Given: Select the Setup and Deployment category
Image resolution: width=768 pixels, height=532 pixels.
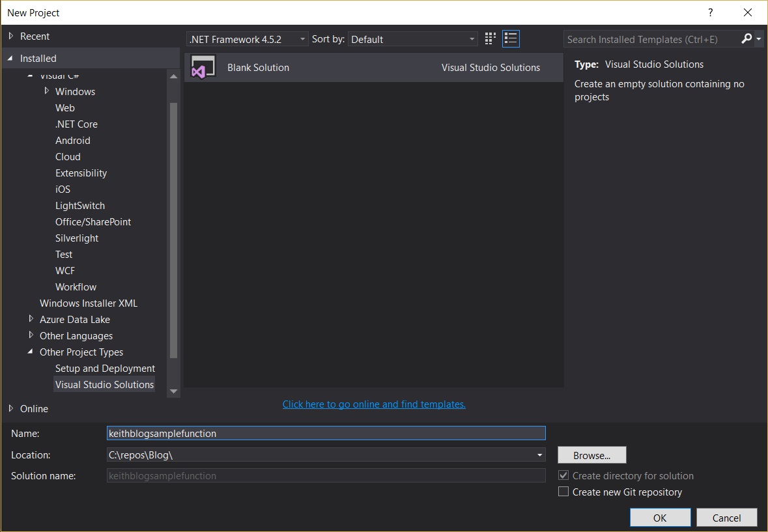Looking at the screenshot, I should click(x=105, y=368).
